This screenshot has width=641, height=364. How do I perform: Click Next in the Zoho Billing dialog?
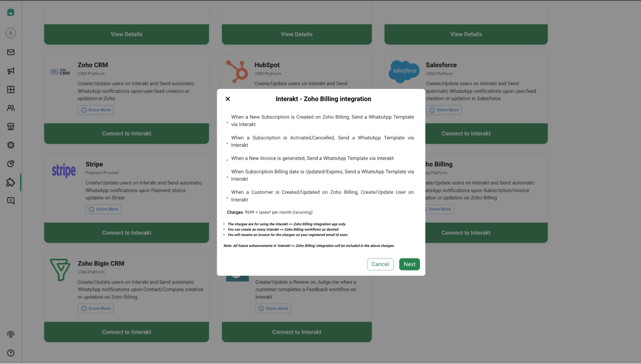coord(409,264)
